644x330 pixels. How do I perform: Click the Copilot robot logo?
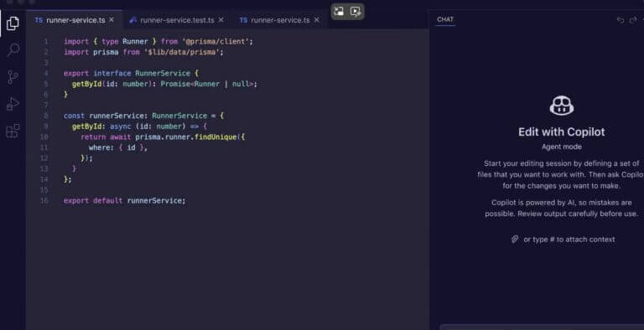coord(562,106)
